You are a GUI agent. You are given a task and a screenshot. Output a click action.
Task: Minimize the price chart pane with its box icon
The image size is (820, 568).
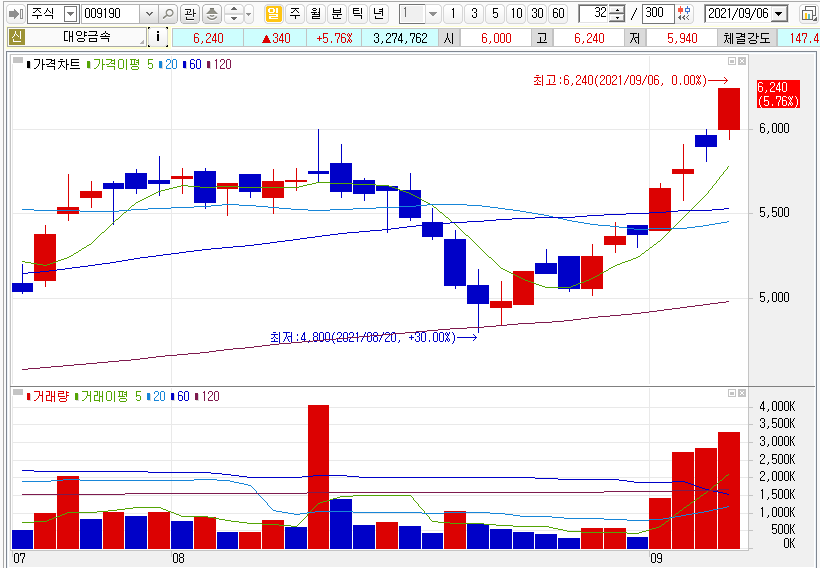[732, 62]
